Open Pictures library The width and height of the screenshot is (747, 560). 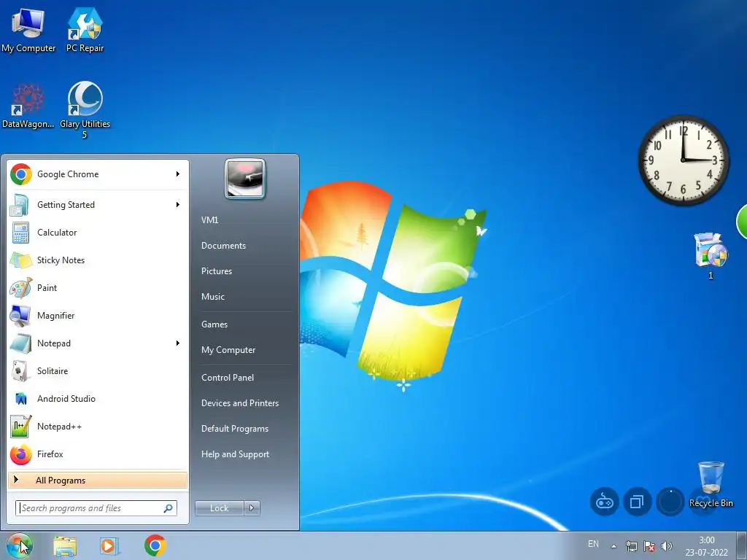217,271
